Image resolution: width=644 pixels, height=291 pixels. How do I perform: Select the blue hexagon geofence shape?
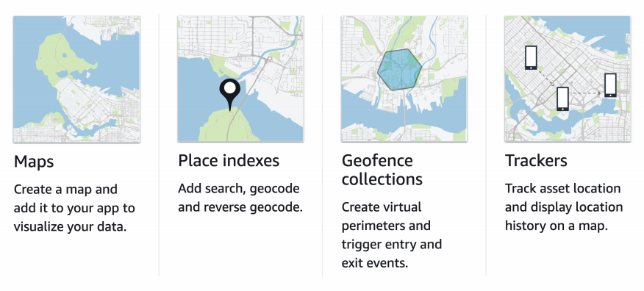[x=400, y=69]
